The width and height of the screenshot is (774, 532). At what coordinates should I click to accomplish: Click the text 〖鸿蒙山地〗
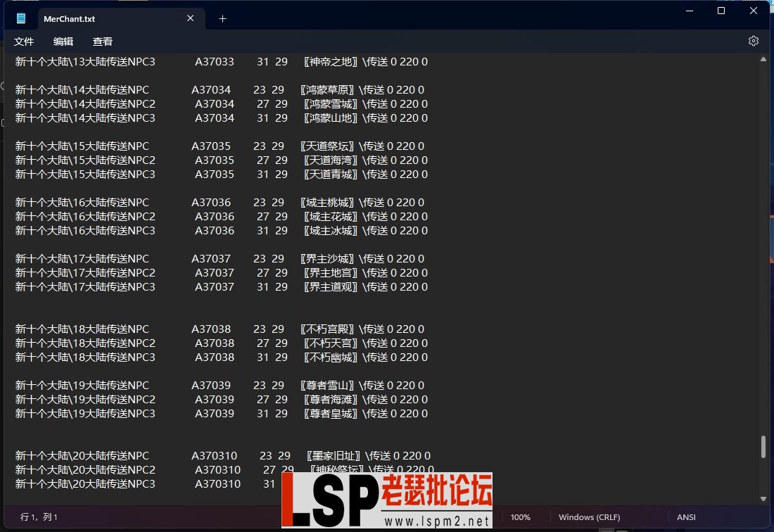(331, 118)
